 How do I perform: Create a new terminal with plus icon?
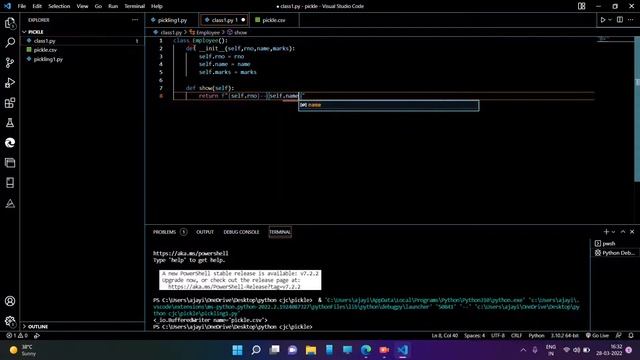tap(606, 231)
